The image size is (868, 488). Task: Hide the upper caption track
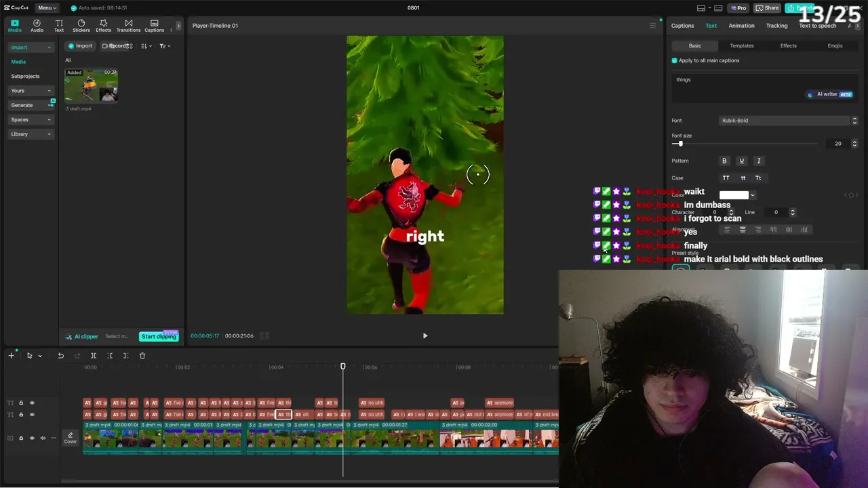(x=32, y=403)
